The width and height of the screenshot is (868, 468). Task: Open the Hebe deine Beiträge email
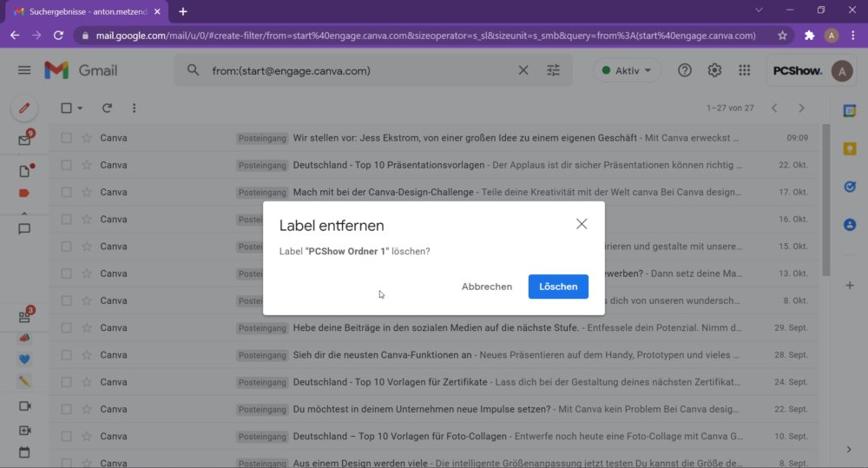pos(434,328)
